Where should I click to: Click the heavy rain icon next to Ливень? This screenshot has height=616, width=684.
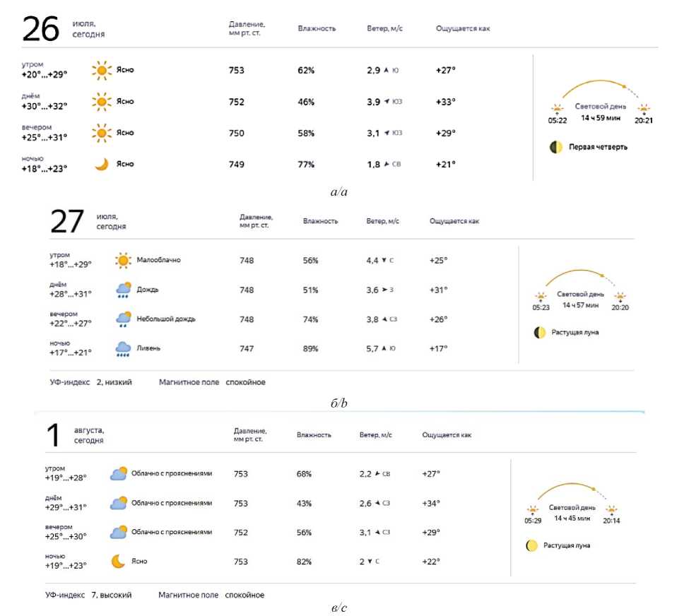tap(123, 348)
